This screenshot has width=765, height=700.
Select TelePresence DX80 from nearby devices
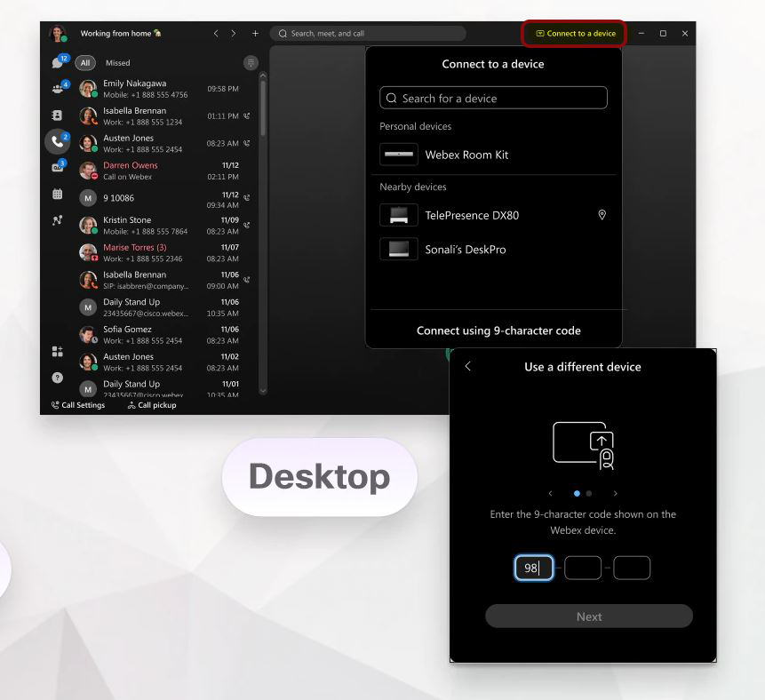point(472,215)
